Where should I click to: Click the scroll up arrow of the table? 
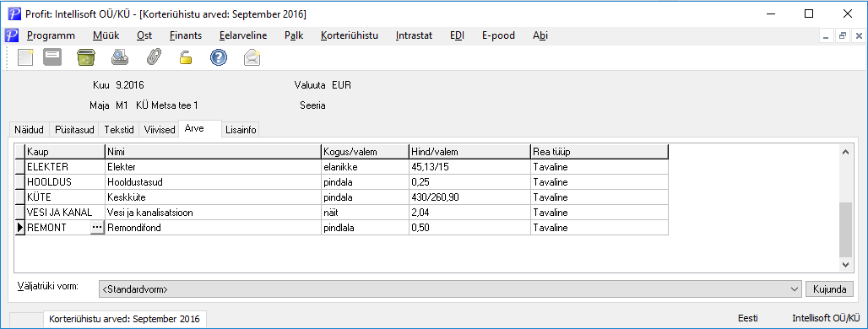844,151
